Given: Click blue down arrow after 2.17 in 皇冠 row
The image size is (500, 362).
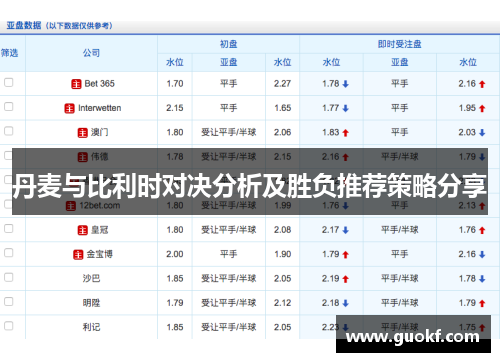Looking at the screenshot, I should click(x=346, y=230).
